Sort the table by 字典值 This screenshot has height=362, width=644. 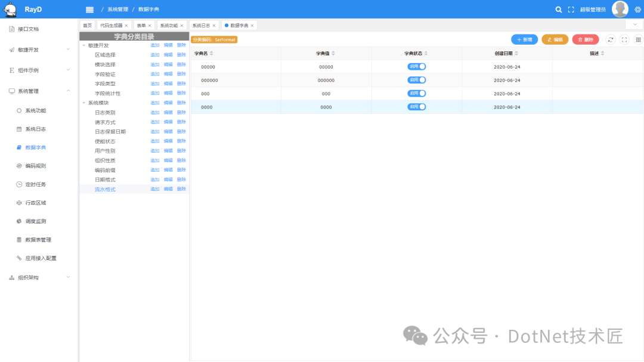point(333,54)
